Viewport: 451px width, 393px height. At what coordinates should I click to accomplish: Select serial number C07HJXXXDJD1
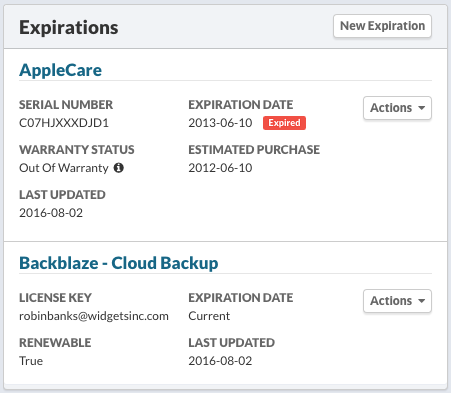(64, 123)
